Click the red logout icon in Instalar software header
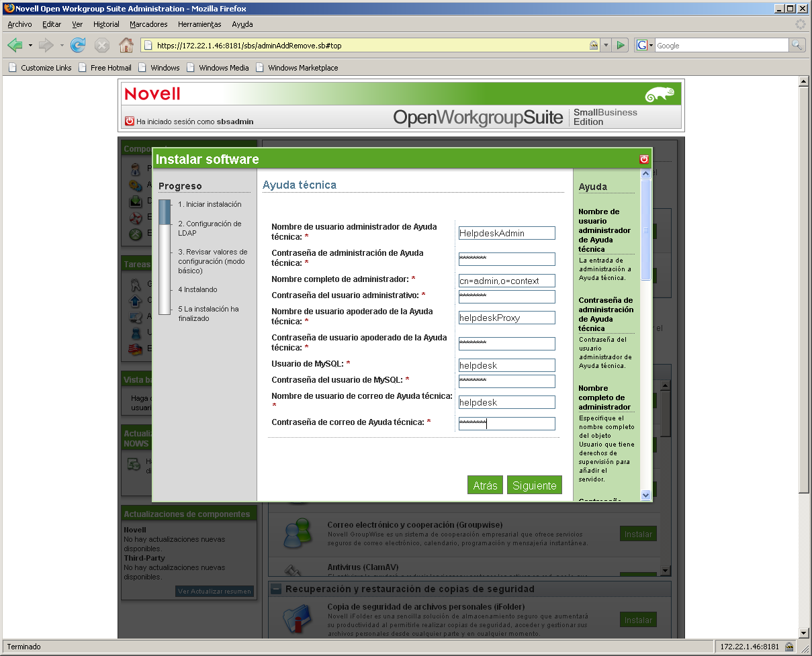The image size is (812, 656). [x=644, y=159]
